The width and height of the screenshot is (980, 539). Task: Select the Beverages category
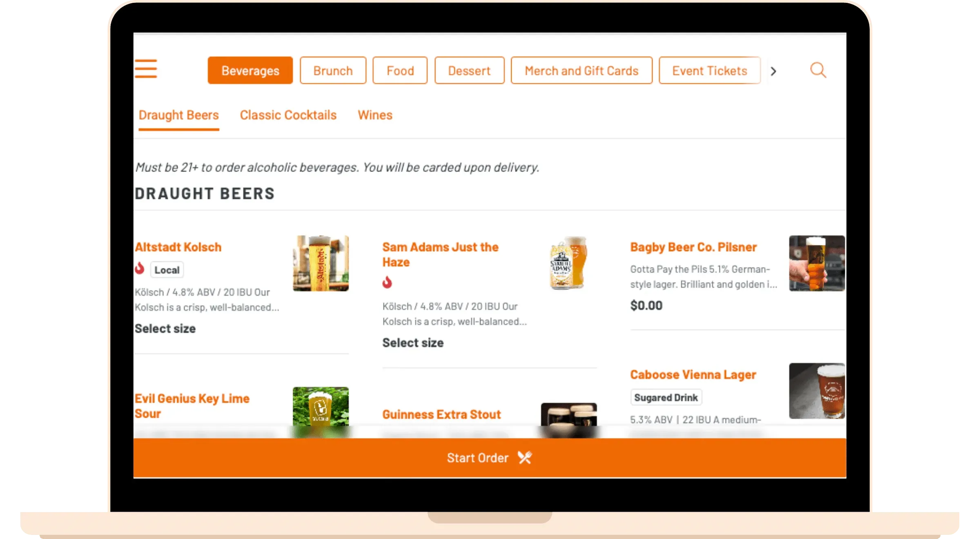coord(250,71)
